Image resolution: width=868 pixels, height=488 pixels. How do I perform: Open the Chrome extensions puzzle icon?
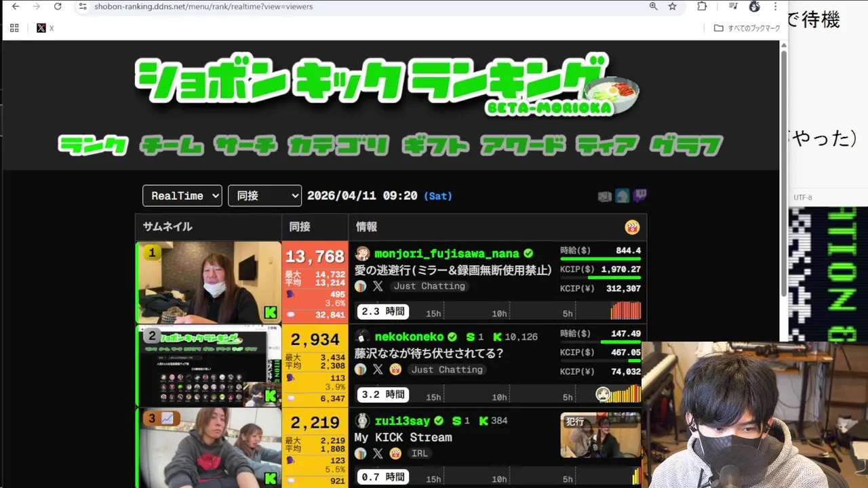pyautogui.click(x=702, y=6)
